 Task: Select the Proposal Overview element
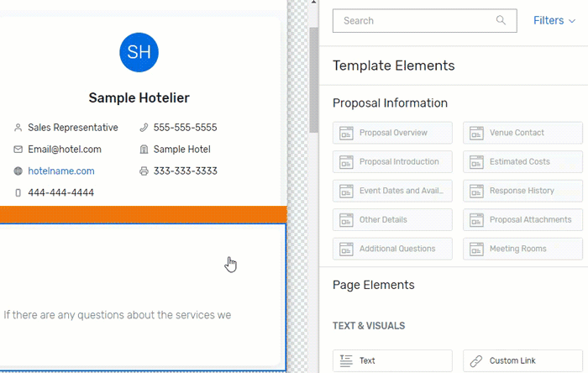[x=392, y=133]
